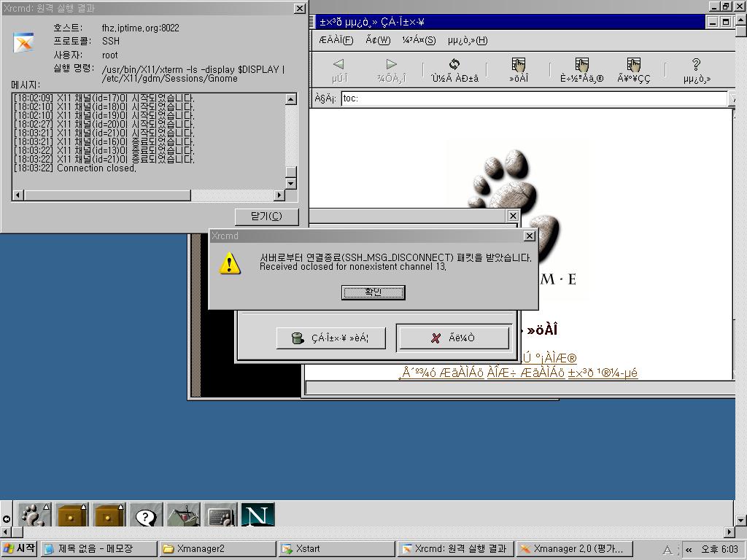Switch to Xrcmd 원격 실행 결과 taskbar item
Viewport: 747px width, 560px height.
pyautogui.click(x=455, y=548)
